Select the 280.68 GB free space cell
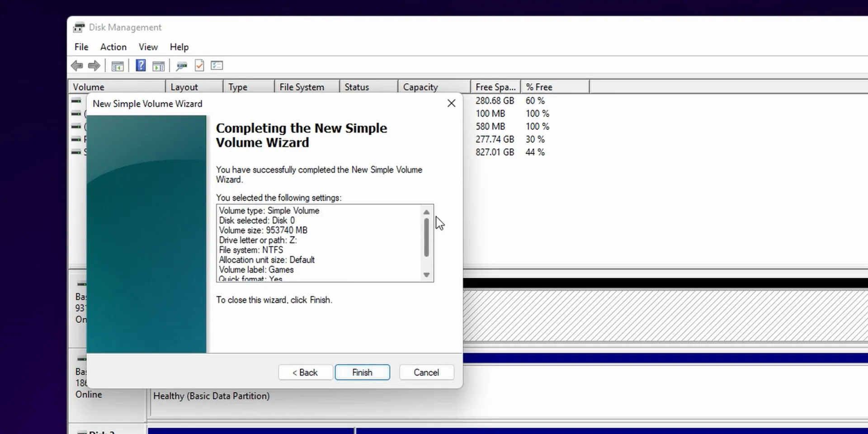 (x=495, y=101)
